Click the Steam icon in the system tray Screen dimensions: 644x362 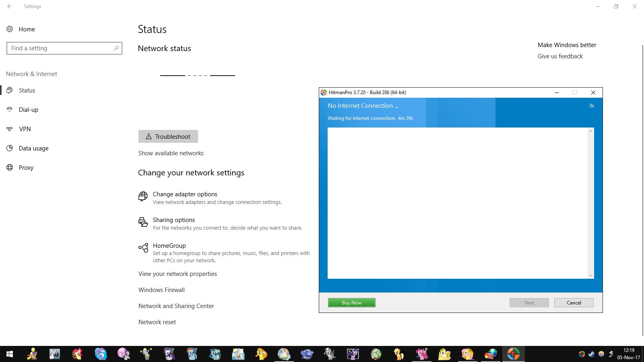592,354
